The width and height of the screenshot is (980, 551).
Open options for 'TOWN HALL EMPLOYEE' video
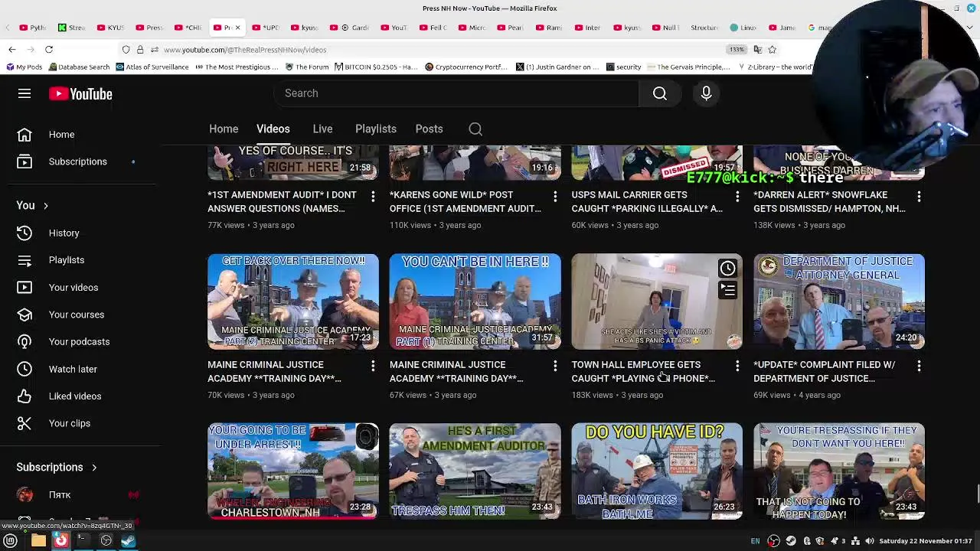click(737, 367)
